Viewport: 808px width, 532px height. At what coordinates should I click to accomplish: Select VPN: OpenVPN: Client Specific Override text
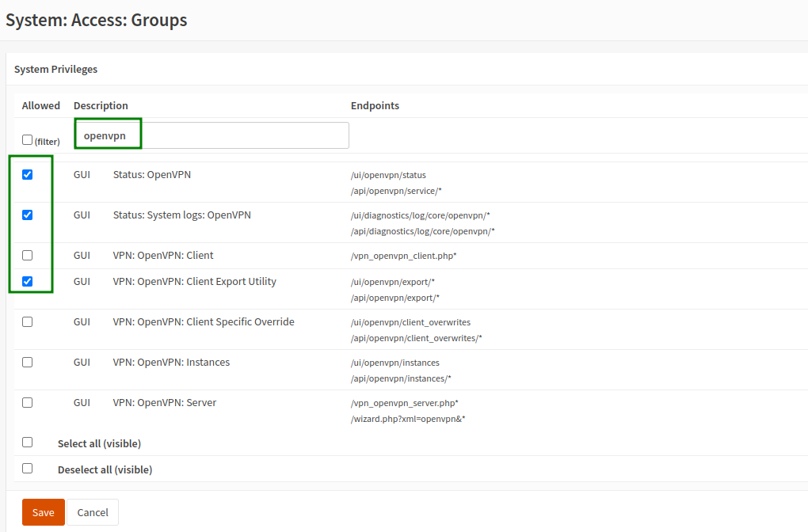(204, 322)
